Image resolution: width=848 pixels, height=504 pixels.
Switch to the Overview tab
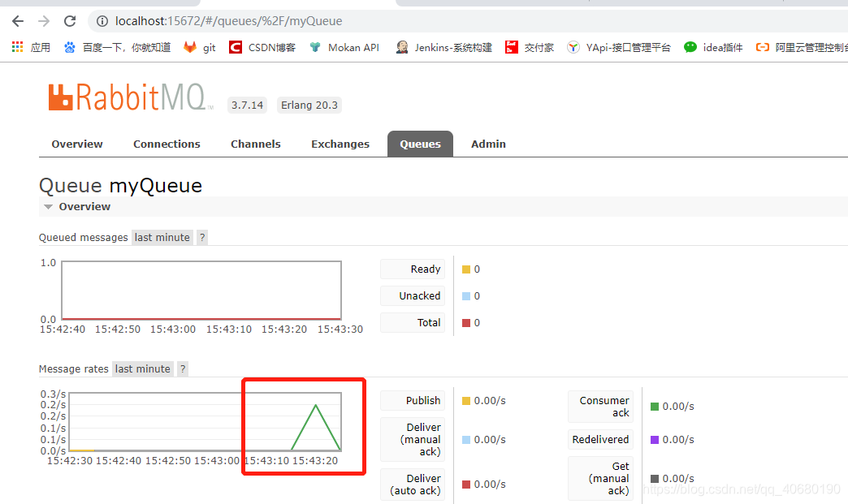click(77, 144)
